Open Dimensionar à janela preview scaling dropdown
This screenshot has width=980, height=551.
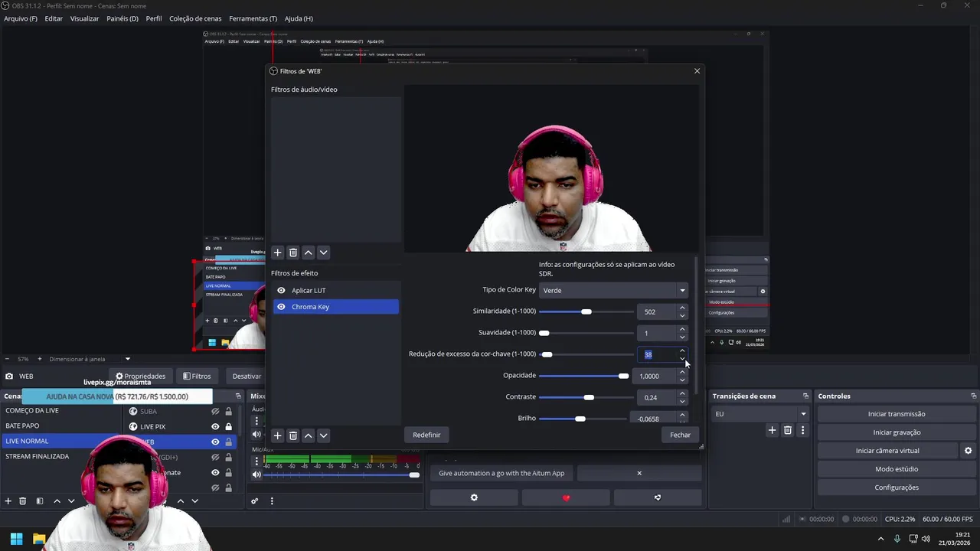(90, 359)
